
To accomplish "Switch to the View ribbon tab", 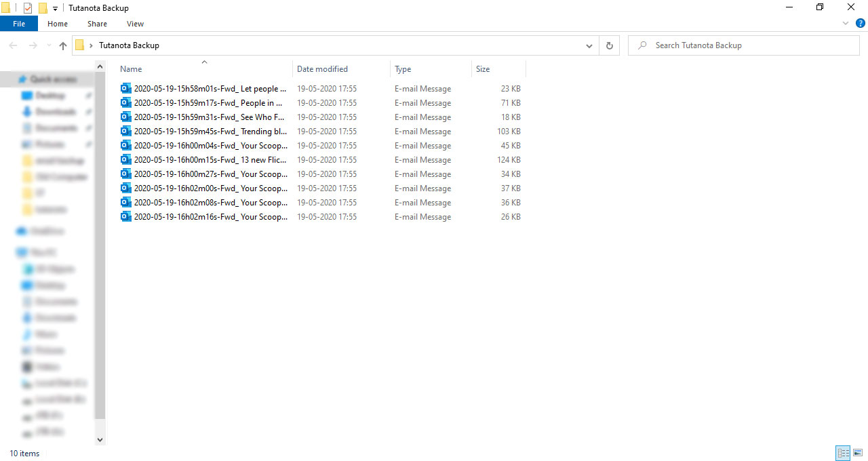I will (x=135, y=24).
